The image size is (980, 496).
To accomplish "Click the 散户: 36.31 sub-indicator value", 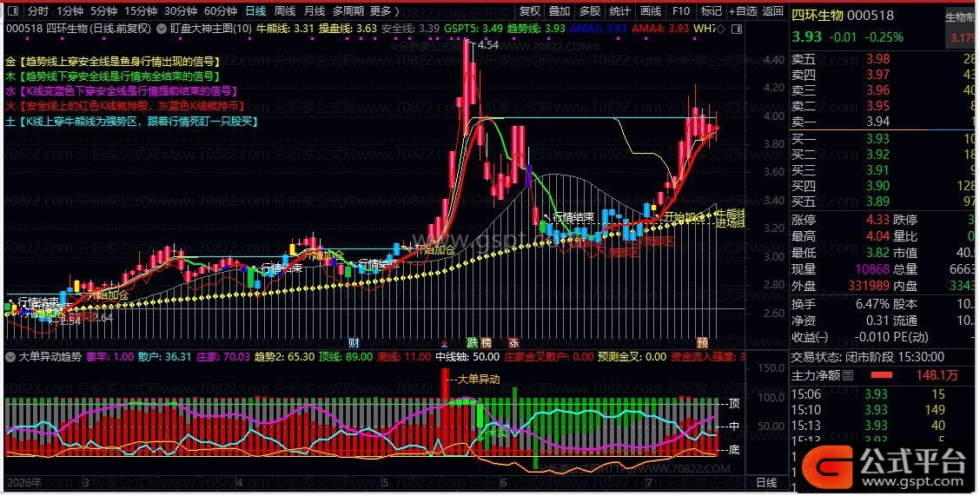I will [x=164, y=357].
